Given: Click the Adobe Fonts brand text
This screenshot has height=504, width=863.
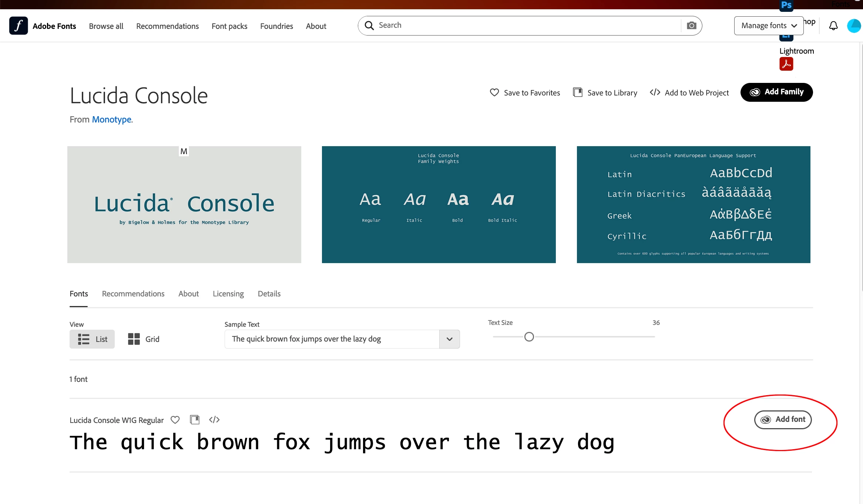Looking at the screenshot, I should [54, 26].
